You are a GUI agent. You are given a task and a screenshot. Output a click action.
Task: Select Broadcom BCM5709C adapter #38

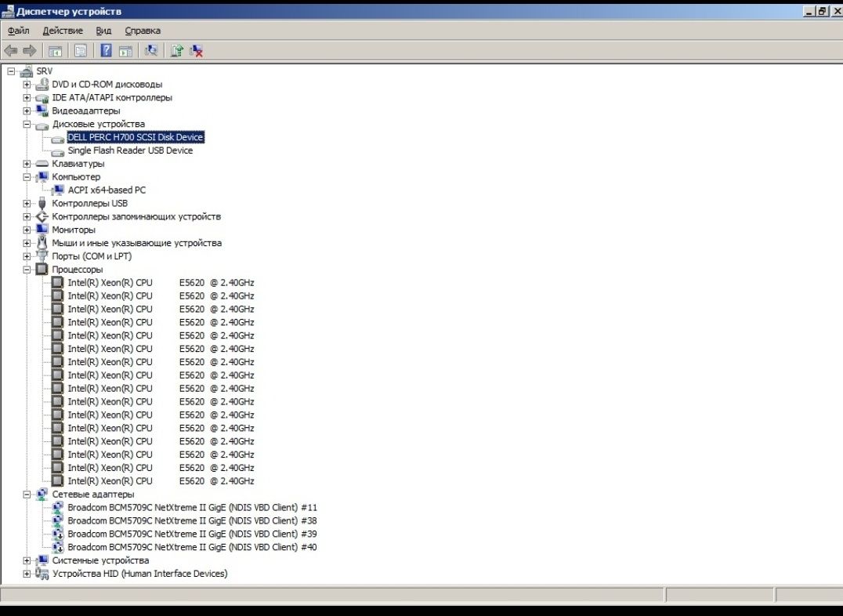point(192,520)
